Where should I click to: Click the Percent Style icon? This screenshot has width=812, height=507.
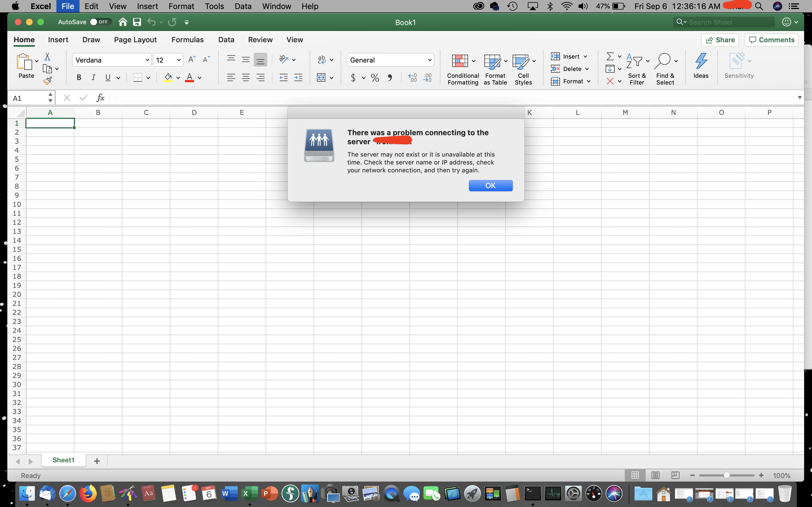[x=375, y=78]
